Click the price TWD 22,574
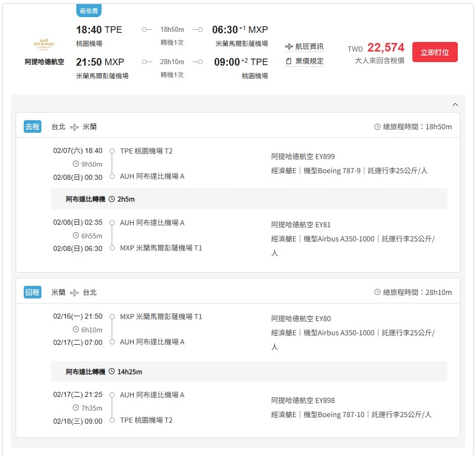 tap(376, 47)
